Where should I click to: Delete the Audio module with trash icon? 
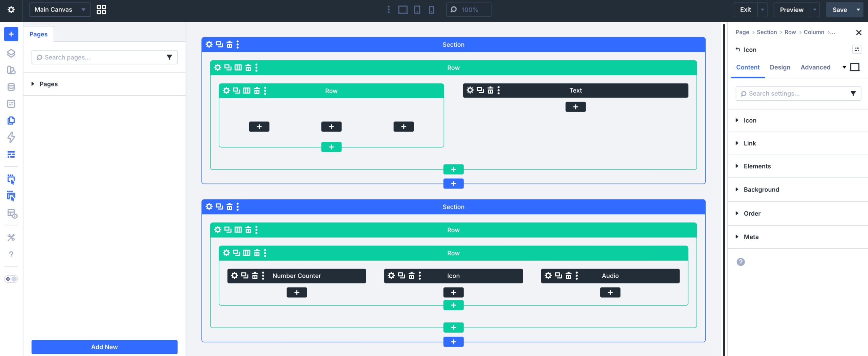[569, 276]
